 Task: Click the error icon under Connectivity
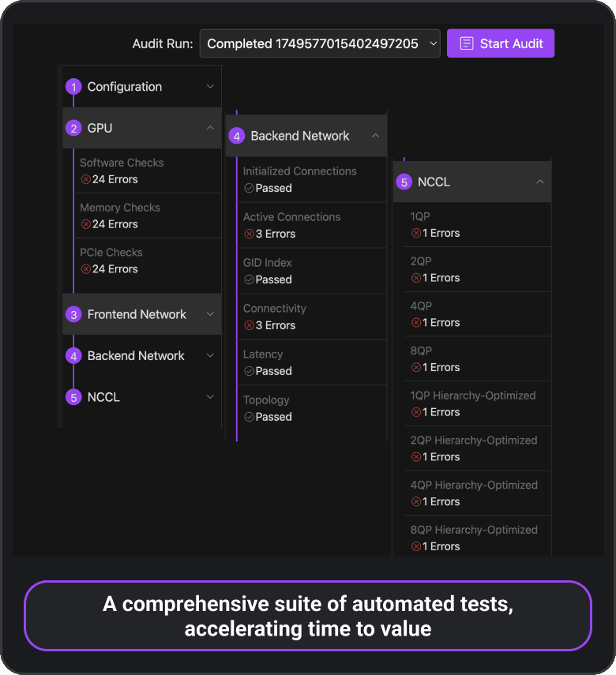pyautogui.click(x=249, y=325)
